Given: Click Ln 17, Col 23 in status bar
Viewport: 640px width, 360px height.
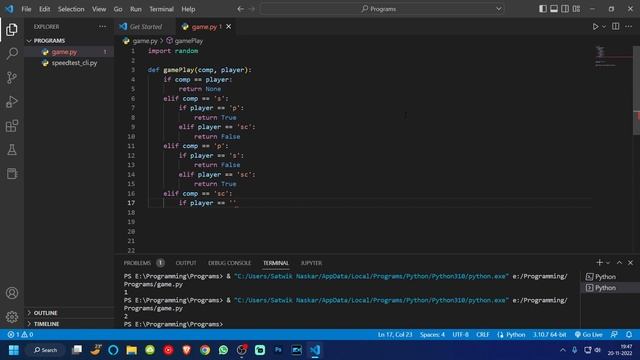Looking at the screenshot, I should tap(395, 335).
